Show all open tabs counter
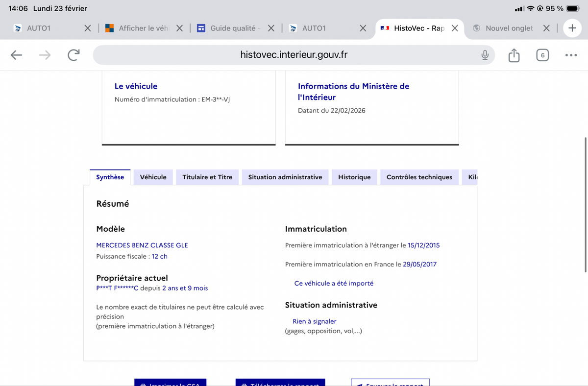The height and width of the screenshot is (386, 588). 542,55
